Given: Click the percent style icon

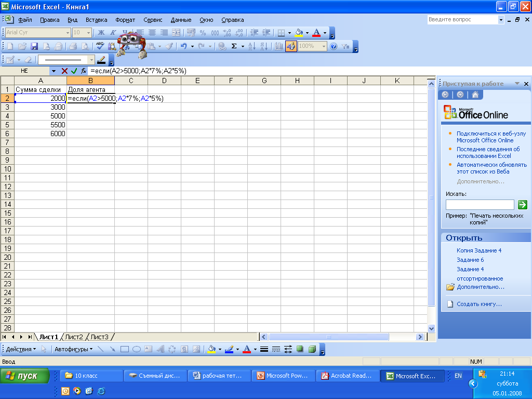Looking at the screenshot, I should click(203, 33).
